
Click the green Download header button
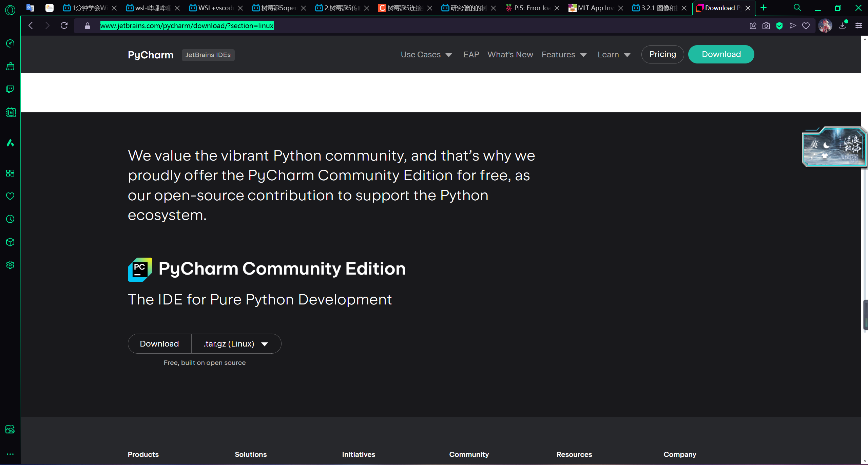(x=721, y=54)
